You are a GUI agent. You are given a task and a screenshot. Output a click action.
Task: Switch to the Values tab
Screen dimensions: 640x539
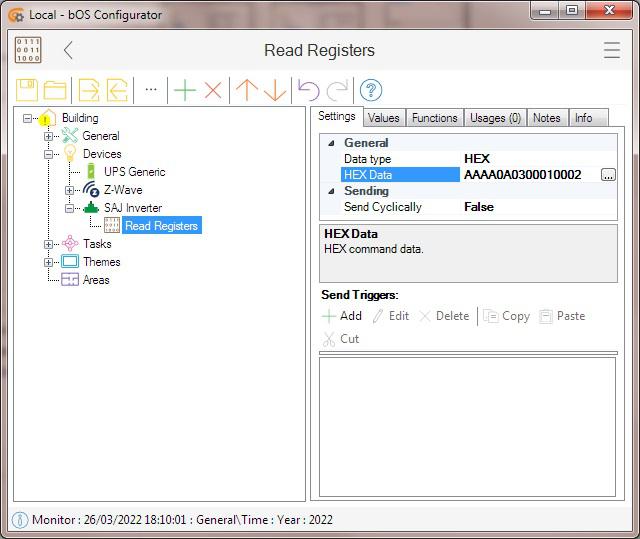tap(383, 118)
